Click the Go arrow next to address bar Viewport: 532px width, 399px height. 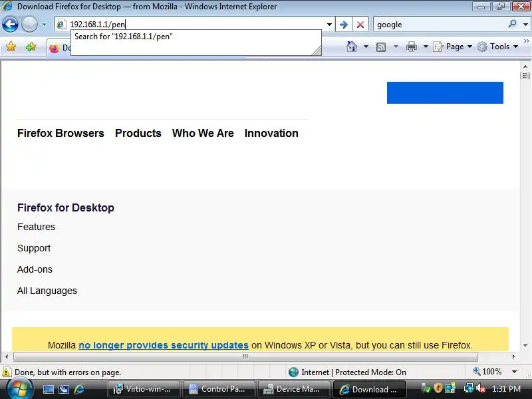(343, 25)
